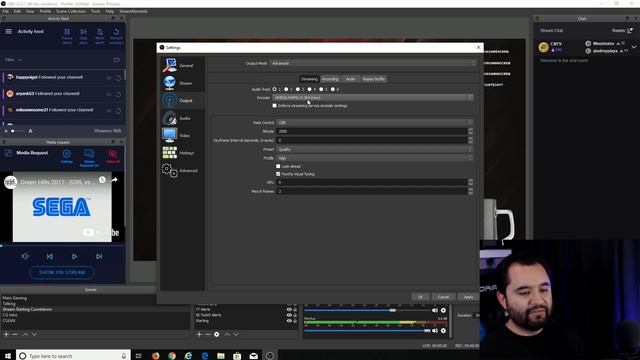Select Audio Track 6 radio button

coord(333,89)
